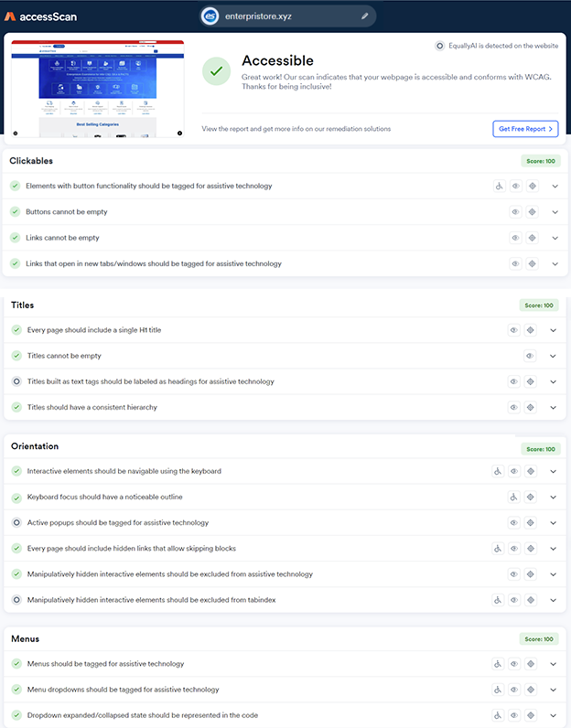The width and height of the screenshot is (571, 728).
Task: Toggle eye icon on Links cannot be empty
Action: pyautogui.click(x=516, y=238)
